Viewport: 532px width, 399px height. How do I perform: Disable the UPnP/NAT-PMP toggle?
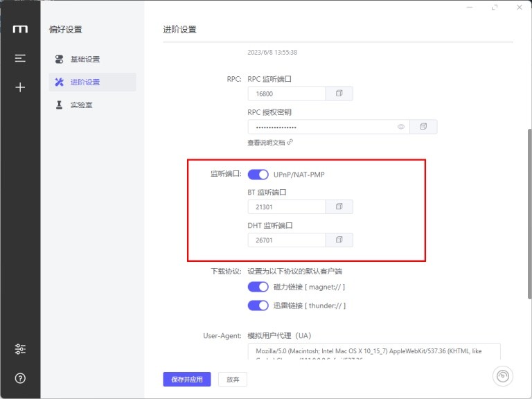(x=258, y=175)
